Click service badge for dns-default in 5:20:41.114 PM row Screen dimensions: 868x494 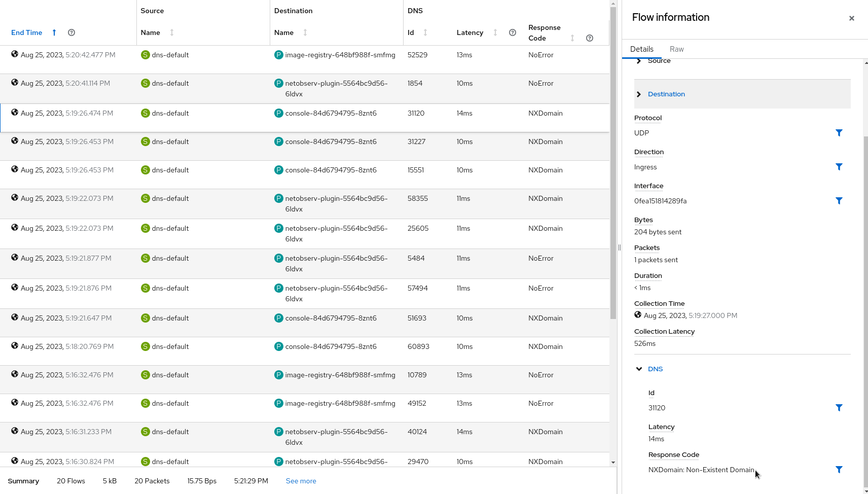(146, 83)
